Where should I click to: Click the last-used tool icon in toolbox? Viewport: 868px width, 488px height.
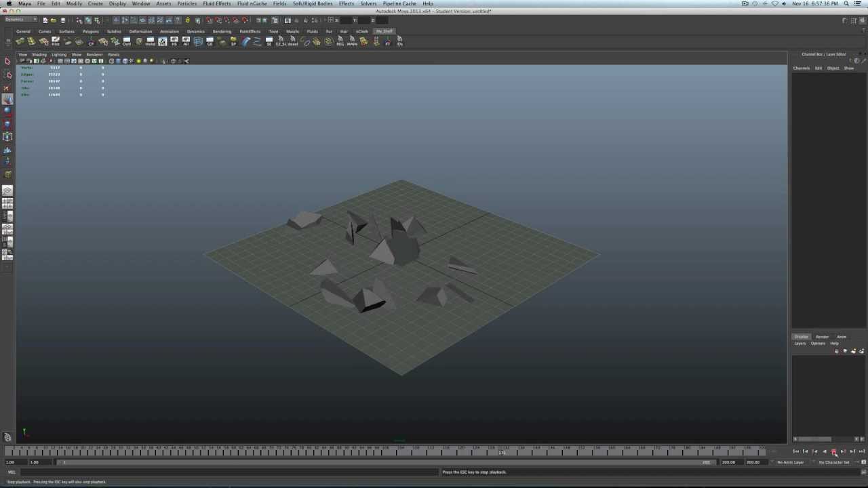pos(7,175)
